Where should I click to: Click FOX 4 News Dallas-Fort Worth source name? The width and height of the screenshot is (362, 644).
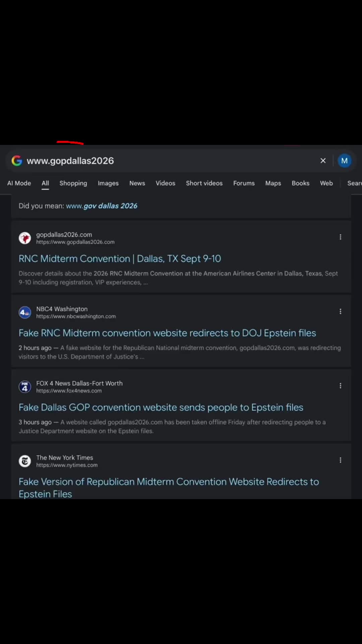[79, 383]
